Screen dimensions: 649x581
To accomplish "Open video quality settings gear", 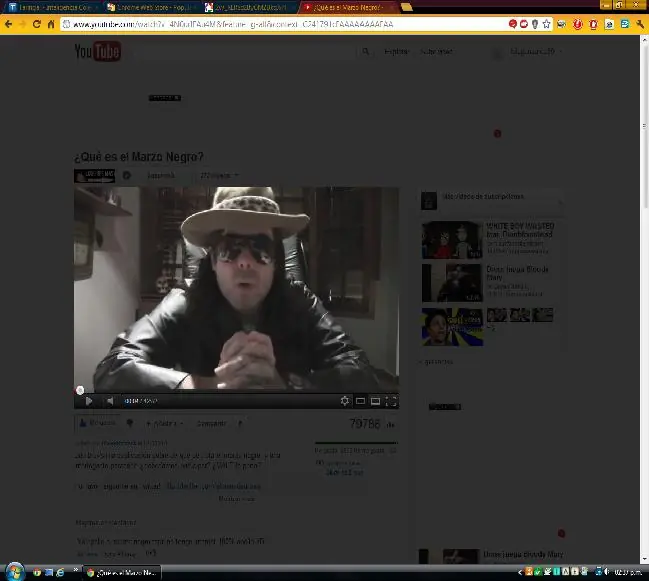I will (x=344, y=401).
